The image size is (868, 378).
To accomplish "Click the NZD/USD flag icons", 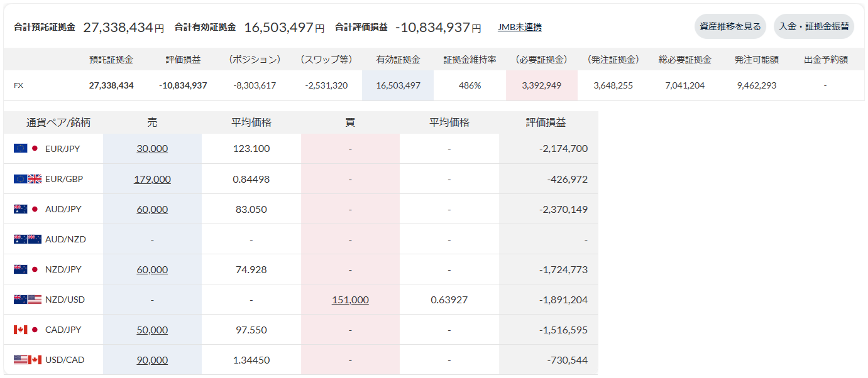I will (x=27, y=300).
